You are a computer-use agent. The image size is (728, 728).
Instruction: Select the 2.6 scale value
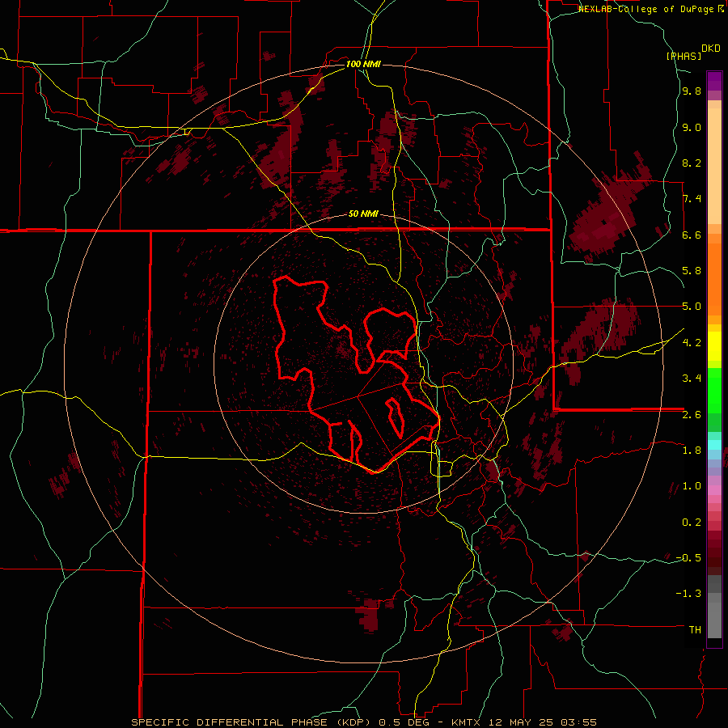click(692, 415)
